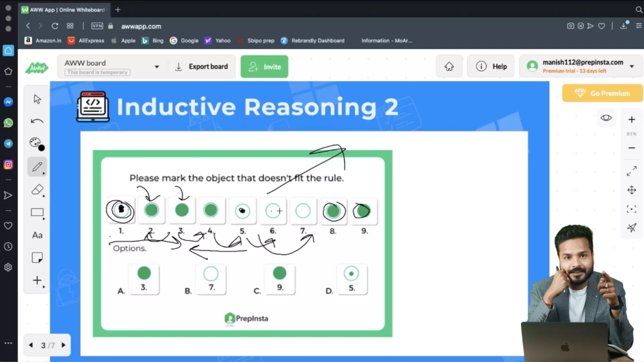The image size is (644, 362).
Task: Toggle the eye visibility button
Action: 606,118
